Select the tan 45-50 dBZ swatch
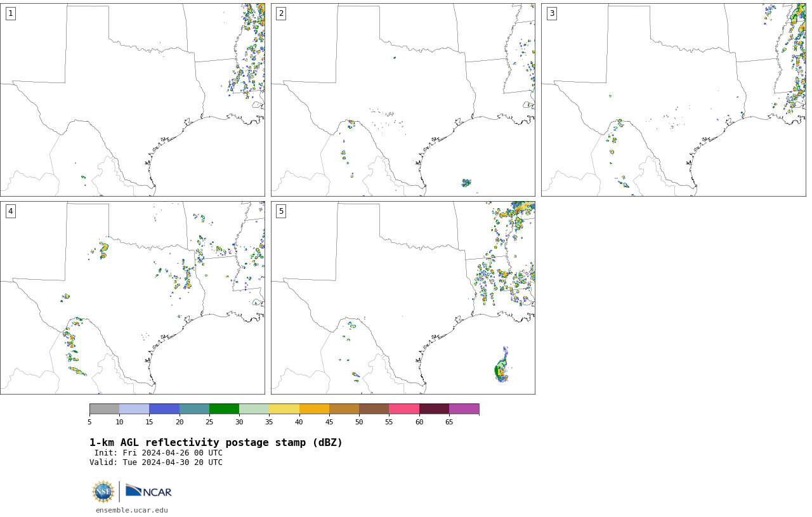 (344, 409)
